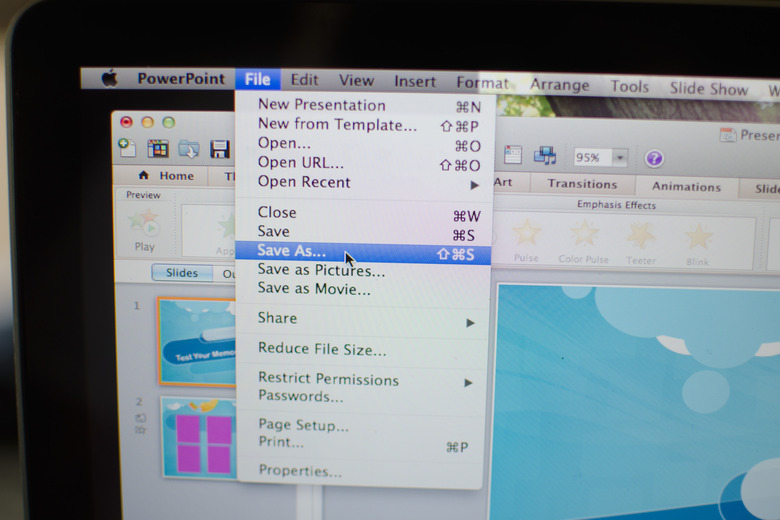
Task: Select the Slides pane view button
Action: pos(182,273)
